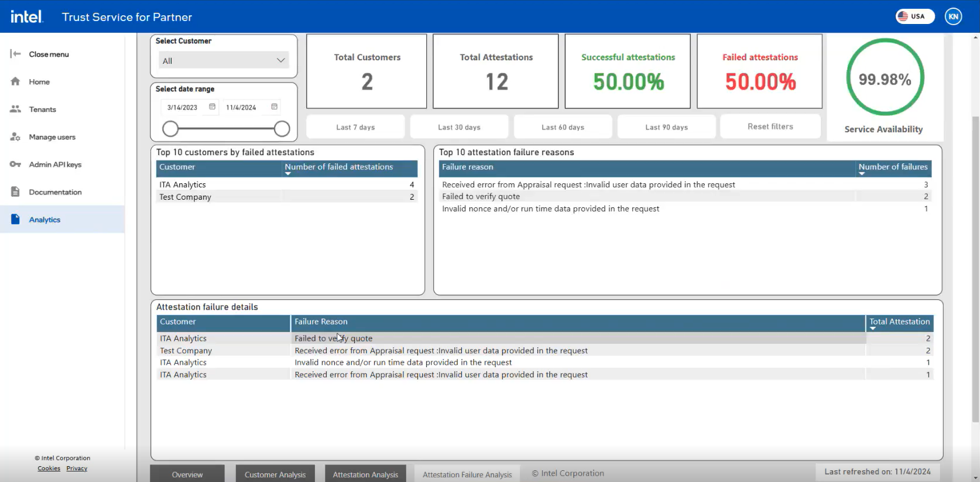This screenshot has width=980, height=482.
Task: Open the Cookies link
Action: click(49, 468)
